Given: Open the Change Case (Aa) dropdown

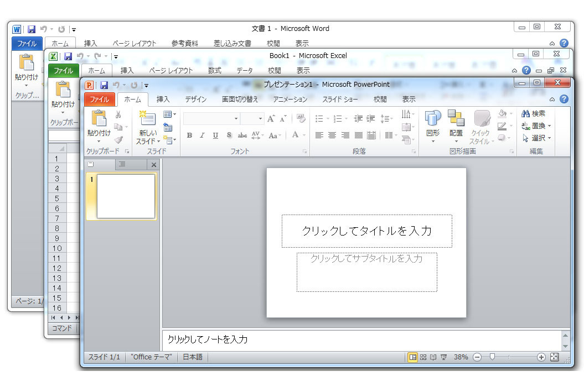Looking at the screenshot, I should pyautogui.click(x=275, y=135).
